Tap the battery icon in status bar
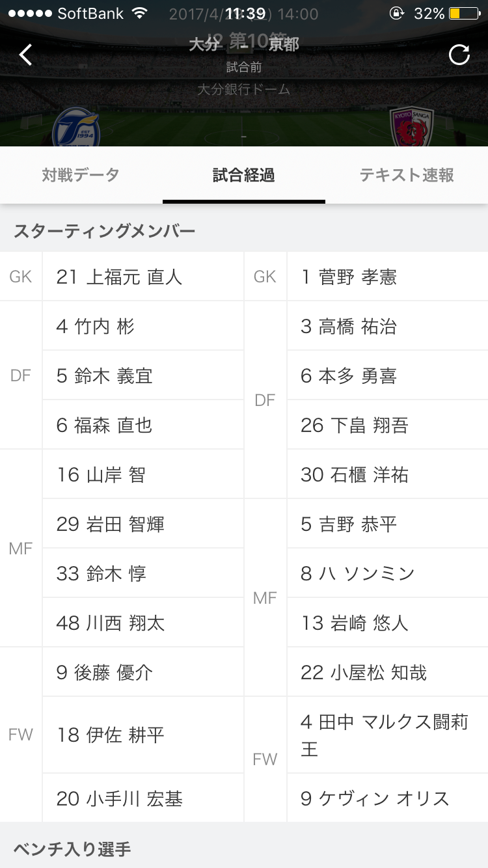Screen dimensions: 488x868 pos(463,14)
